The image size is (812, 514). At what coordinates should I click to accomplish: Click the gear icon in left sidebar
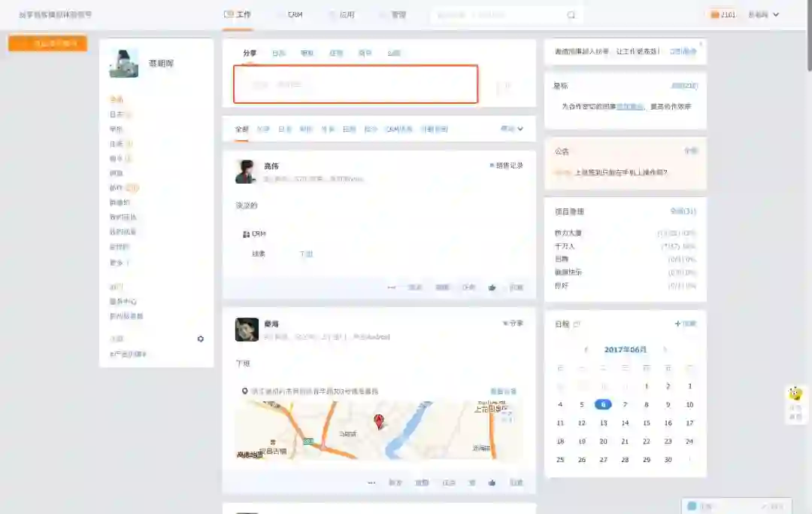point(201,339)
